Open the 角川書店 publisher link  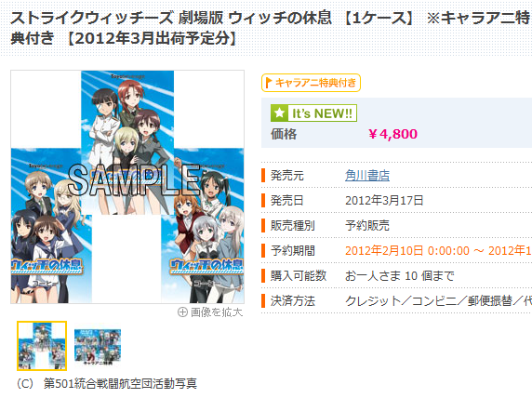pos(367,176)
